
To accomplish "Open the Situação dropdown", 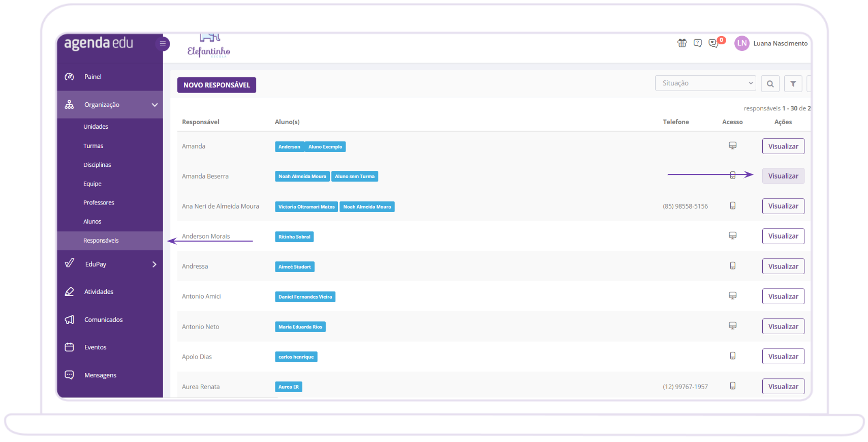I will point(705,83).
